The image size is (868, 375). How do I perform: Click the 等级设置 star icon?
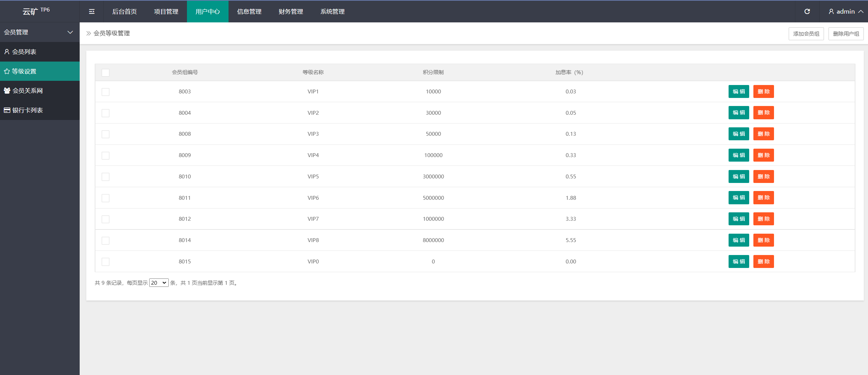[x=7, y=71]
